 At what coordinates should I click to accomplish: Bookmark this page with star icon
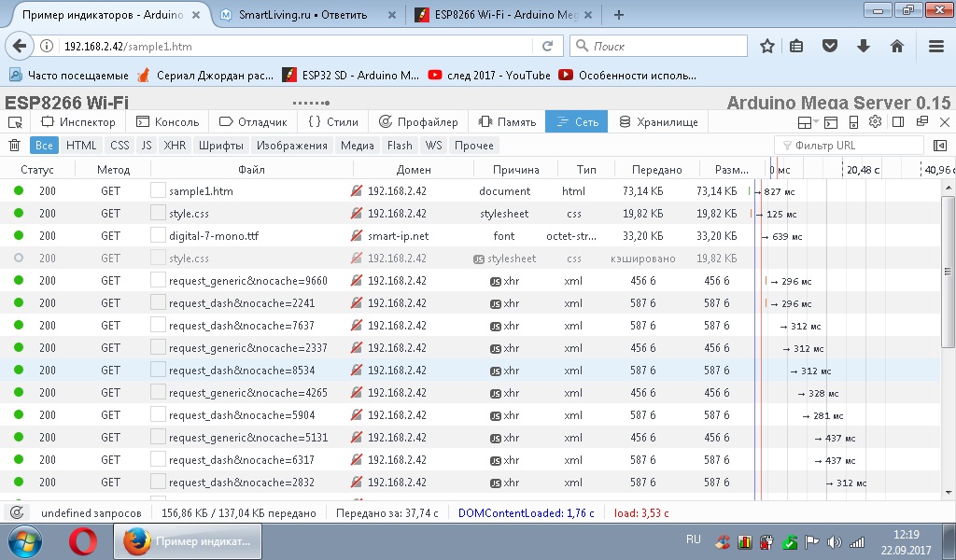pos(767,46)
